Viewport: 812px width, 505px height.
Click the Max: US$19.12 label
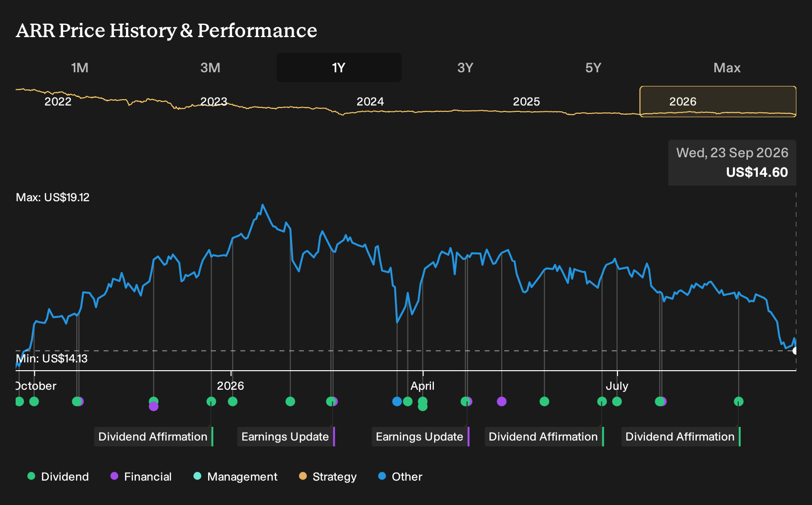coord(53,197)
